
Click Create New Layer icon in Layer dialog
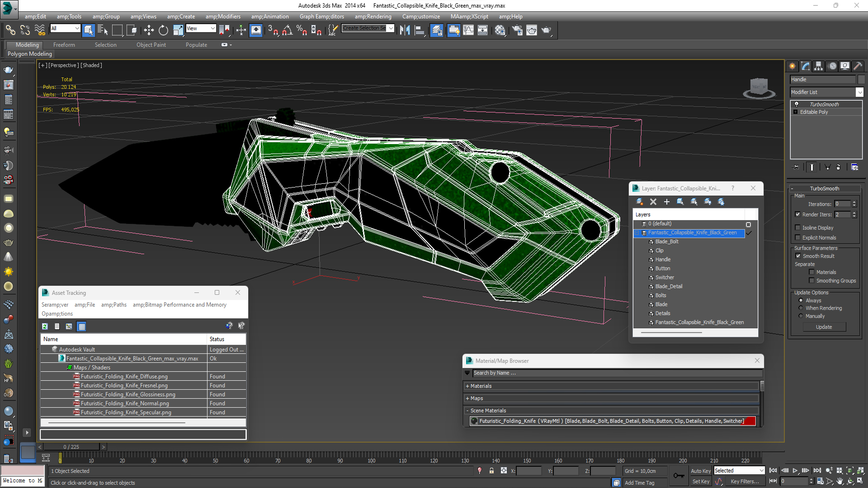(x=639, y=202)
